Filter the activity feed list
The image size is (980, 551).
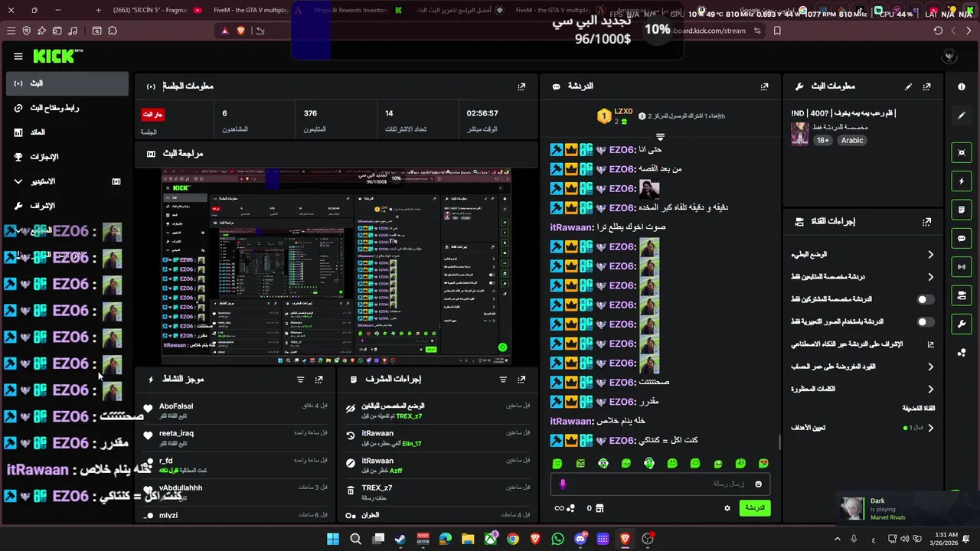point(300,379)
